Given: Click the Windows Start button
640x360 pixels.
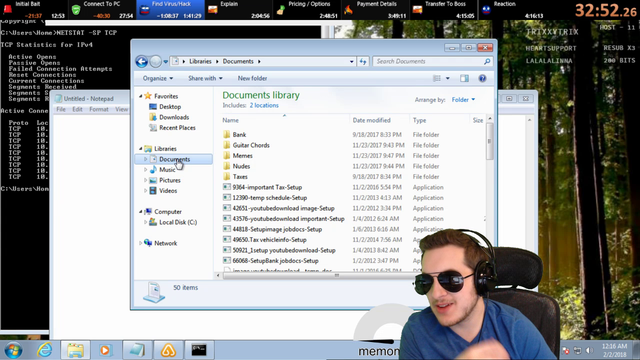Looking at the screenshot, I should (13, 351).
